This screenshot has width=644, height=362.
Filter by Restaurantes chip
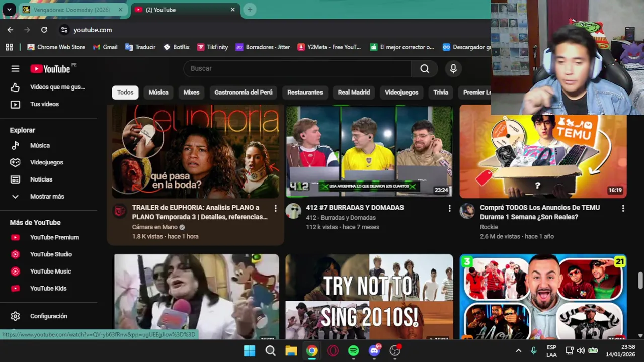(305, 93)
